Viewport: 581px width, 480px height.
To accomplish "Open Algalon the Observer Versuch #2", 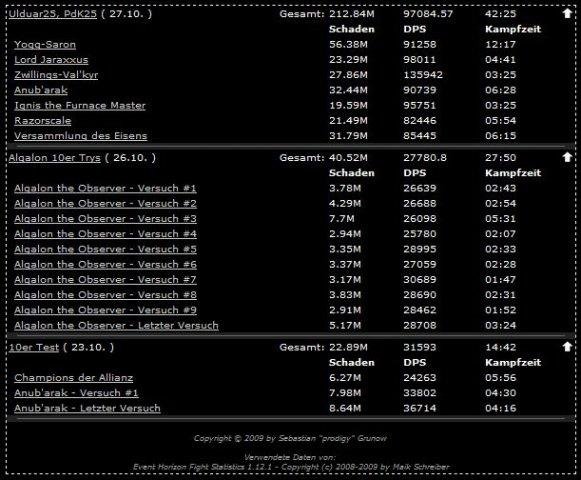I will (105, 204).
